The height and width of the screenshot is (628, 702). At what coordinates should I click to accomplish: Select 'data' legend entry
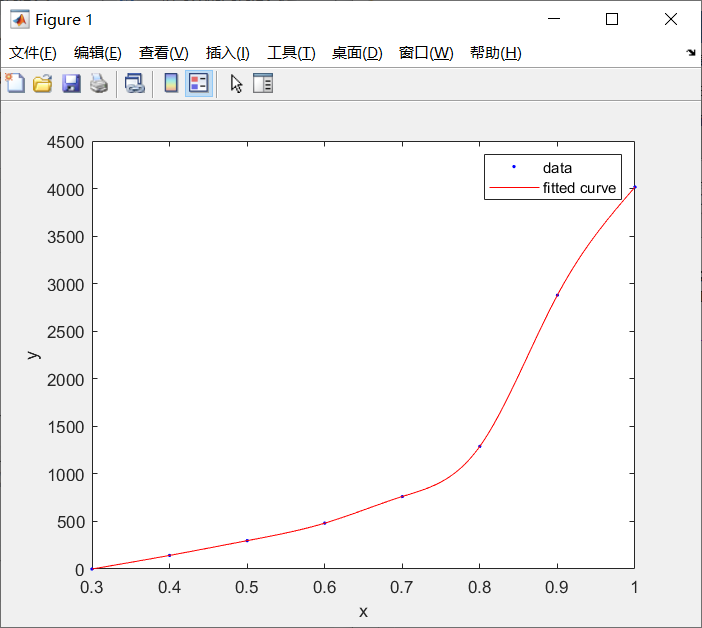pyautogui.click(x=557, y=168)
